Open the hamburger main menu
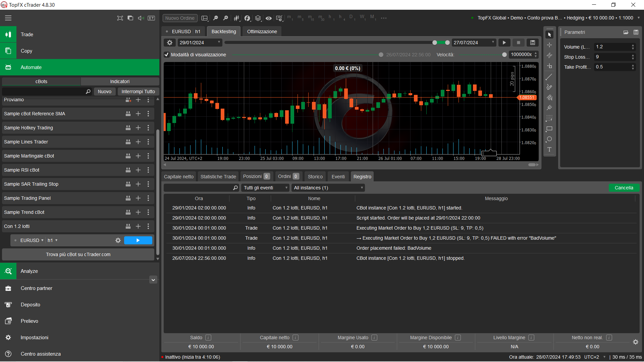The height and width of the screenshot is (362, 644). tap(8, 18)
